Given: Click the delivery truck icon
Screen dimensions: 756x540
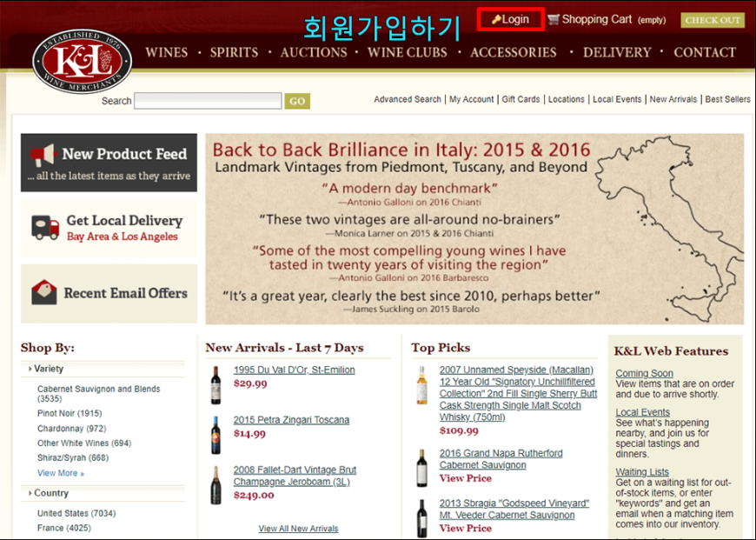Looking at the screenshot, I should (x=45, y=227).
